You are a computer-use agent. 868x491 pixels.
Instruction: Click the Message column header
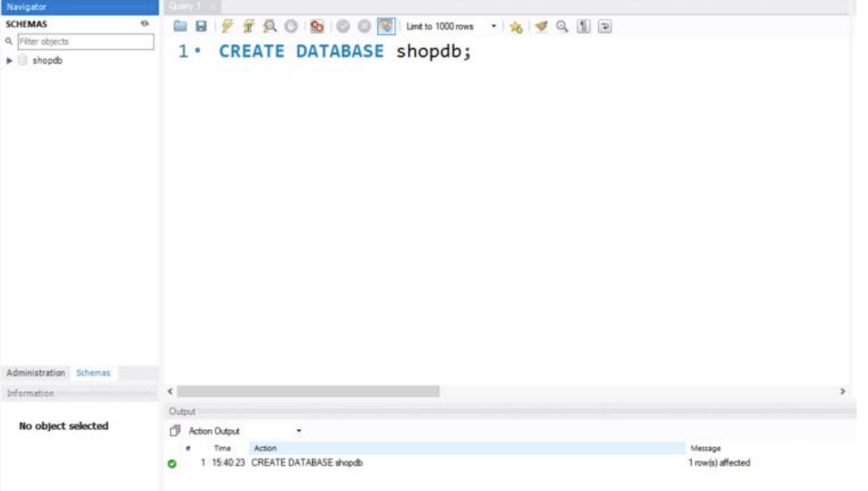705,448
